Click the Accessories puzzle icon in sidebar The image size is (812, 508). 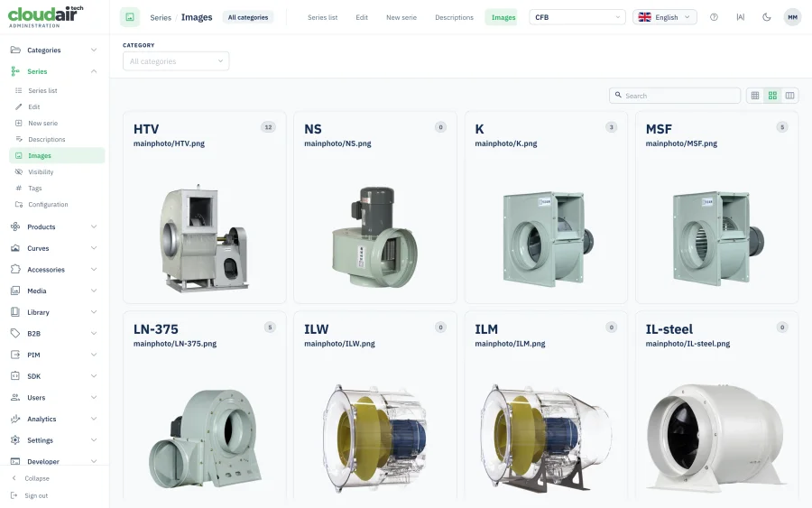pyautogui.click(x=15, y=269)
